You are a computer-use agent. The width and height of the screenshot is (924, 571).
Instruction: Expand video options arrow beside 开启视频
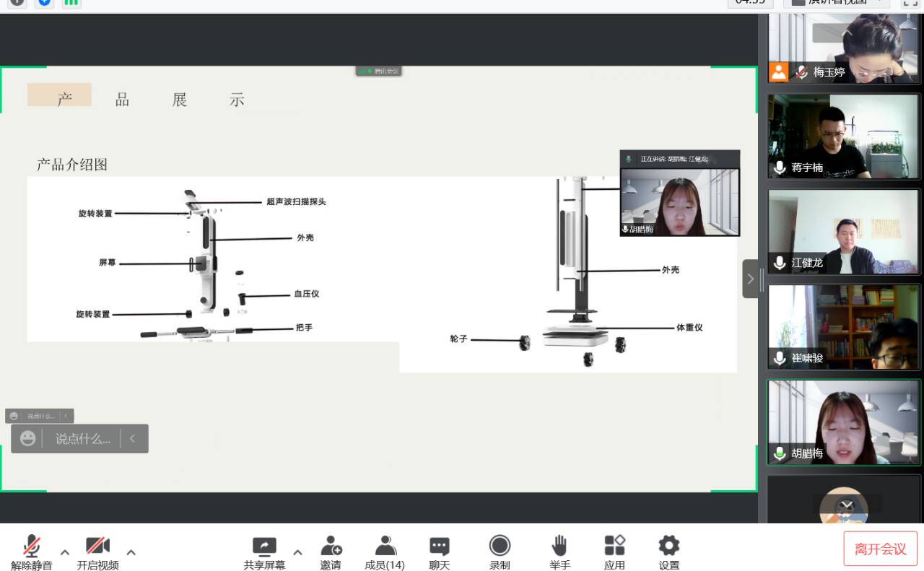click(131, 552)
